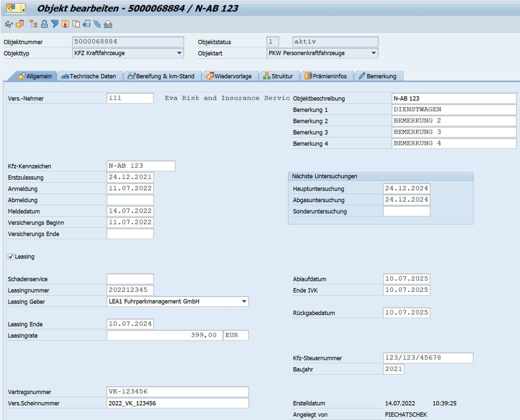Click the yellow menu button beside the title
This screenshot has width=520, height=420.
tap(15, 8)
